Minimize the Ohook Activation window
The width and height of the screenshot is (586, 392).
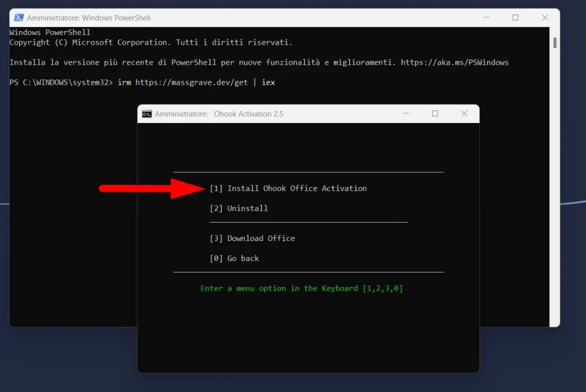pyautogui.click(x=406, y=114)
